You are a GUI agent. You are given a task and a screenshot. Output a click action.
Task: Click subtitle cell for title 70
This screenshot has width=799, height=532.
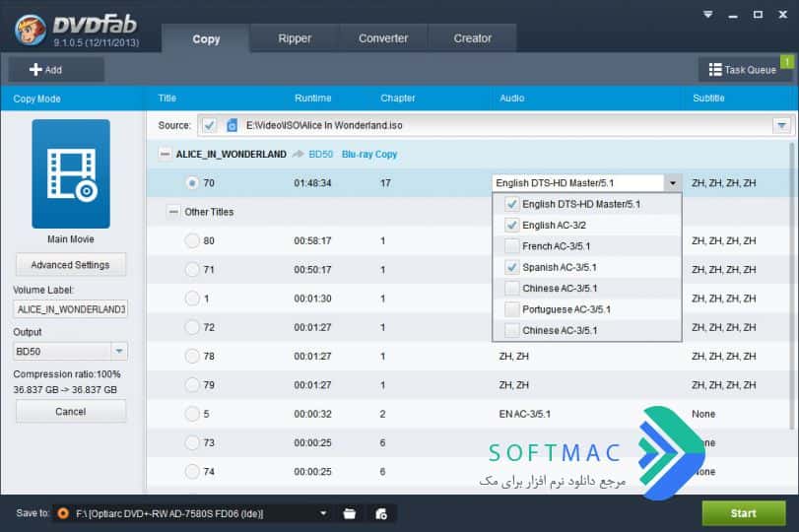pyautogui.click(x=723, y=183)
